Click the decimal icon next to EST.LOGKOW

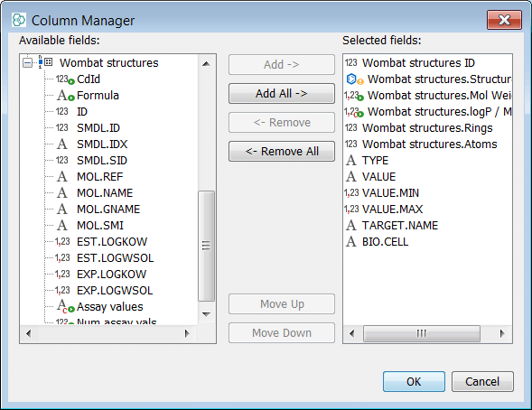click(62, 242)
